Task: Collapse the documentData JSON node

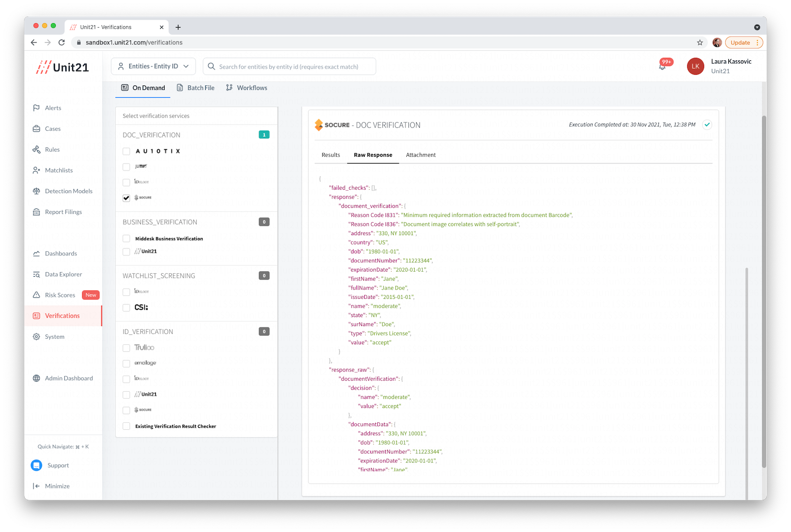Action: click(395, 424)
